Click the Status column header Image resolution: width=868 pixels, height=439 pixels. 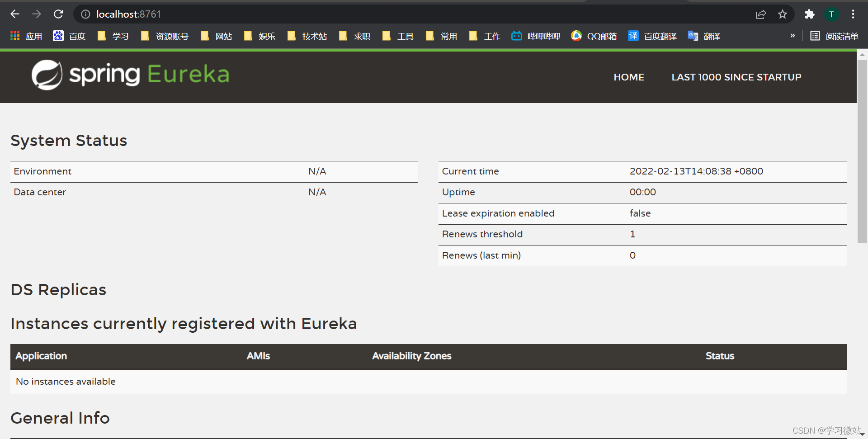[x=720, y=356]
